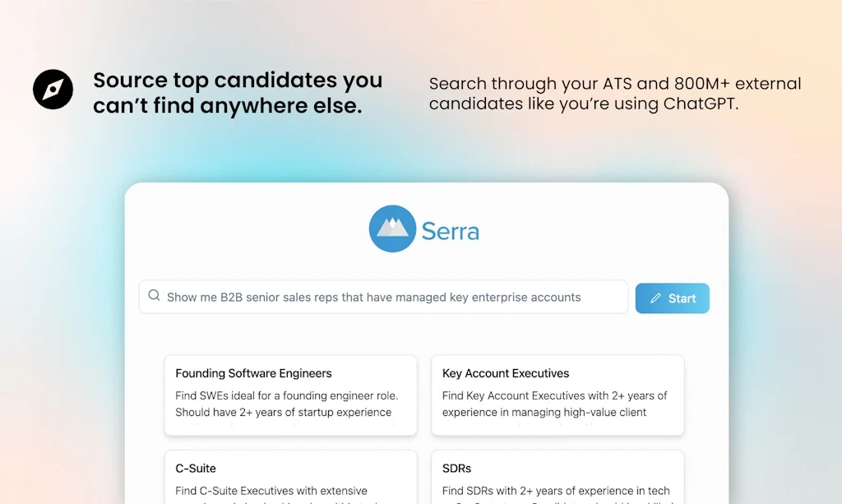Select the Serra wordmark next to the mountain logo
Viewport: 842px width, 504px height.
click(x=449, y=231)
